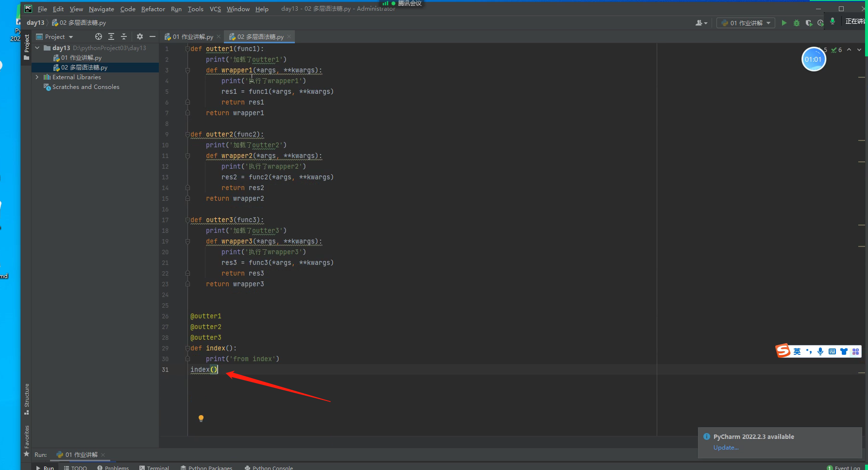Go to the next highlighted error arrow
The image size is (868, 470).
point(859,50)
